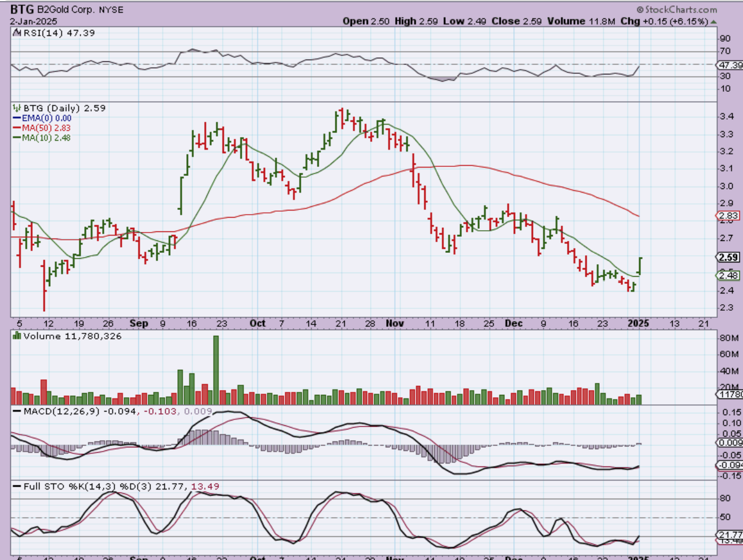
Task: Click the 21.77 stochastic value tag on axis
Action: click(x=730, y=536)
